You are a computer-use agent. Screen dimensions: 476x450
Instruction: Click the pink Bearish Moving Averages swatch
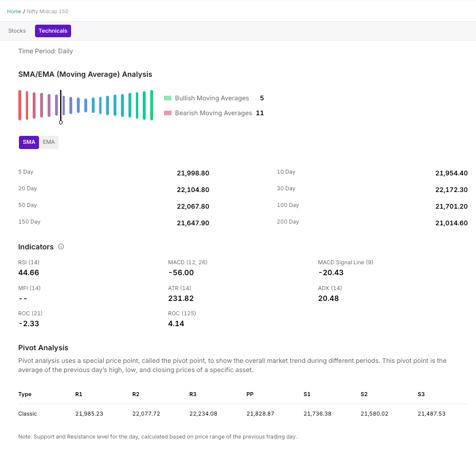pyautogui.click(x=167, y=114)
